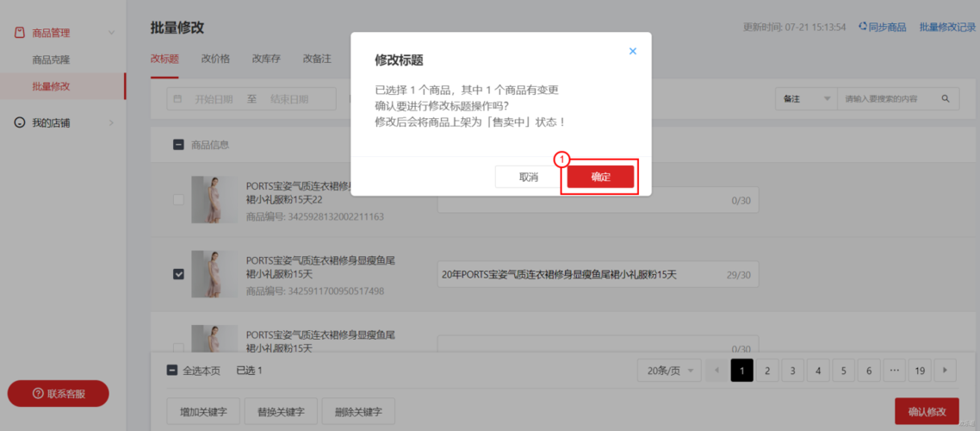The width and height of the screenshot is (980, 431).
Task: Go to next page arrow
Action: [x=945, y=371]
